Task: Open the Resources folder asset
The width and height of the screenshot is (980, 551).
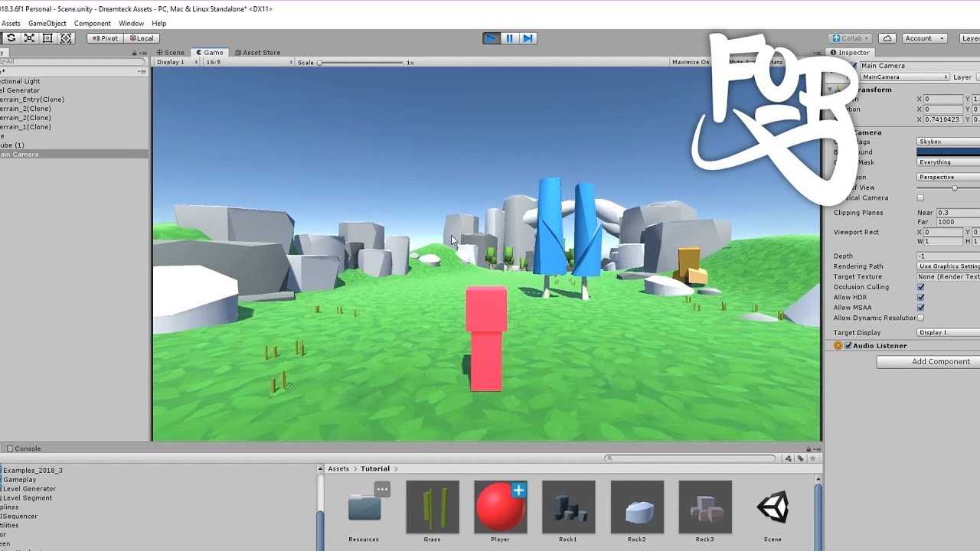Action: (364, 511)
